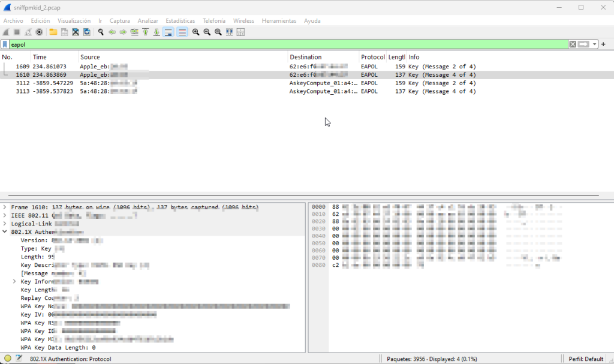Image resolution: width=614 pixels, height=364 pixels.
Task: Stop the running capture
Action: [16, 32]
